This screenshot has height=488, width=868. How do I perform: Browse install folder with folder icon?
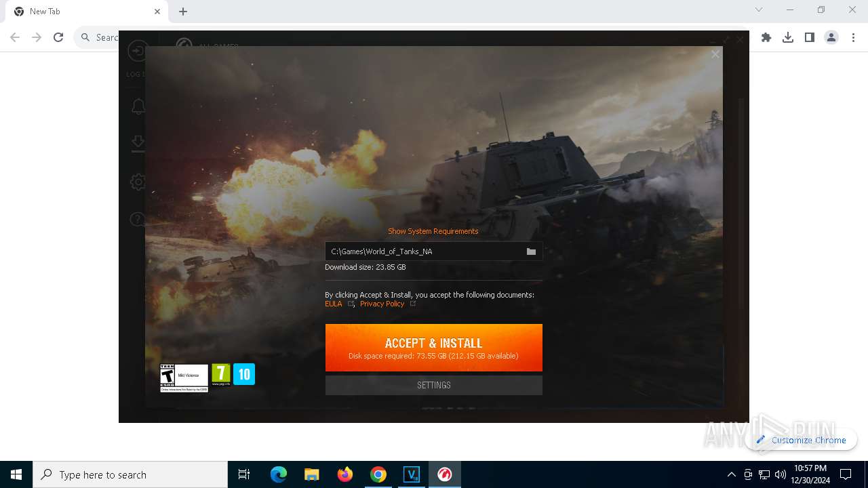point(531,251)
